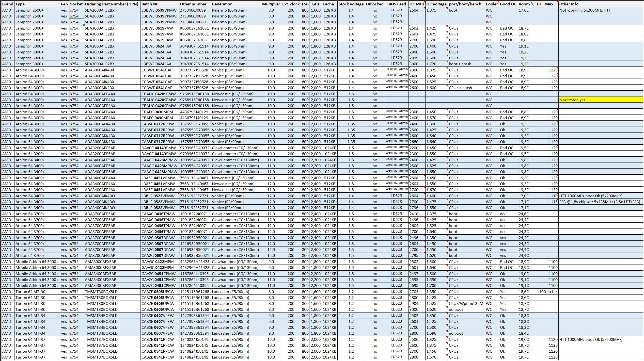This screenshot has height=361, width=644.
Task: Select the Ext. clock header cell
Action: click(291, 4)
